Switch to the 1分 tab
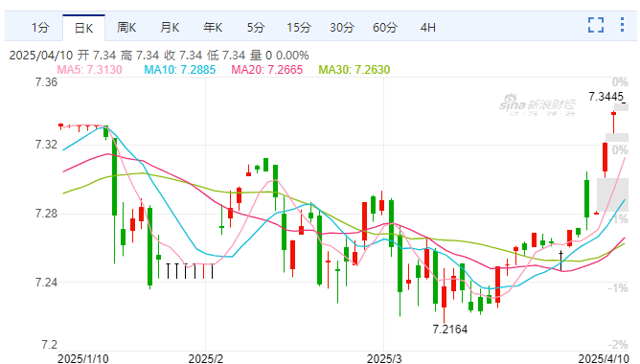The image size is (640, 364). [40, 28]
